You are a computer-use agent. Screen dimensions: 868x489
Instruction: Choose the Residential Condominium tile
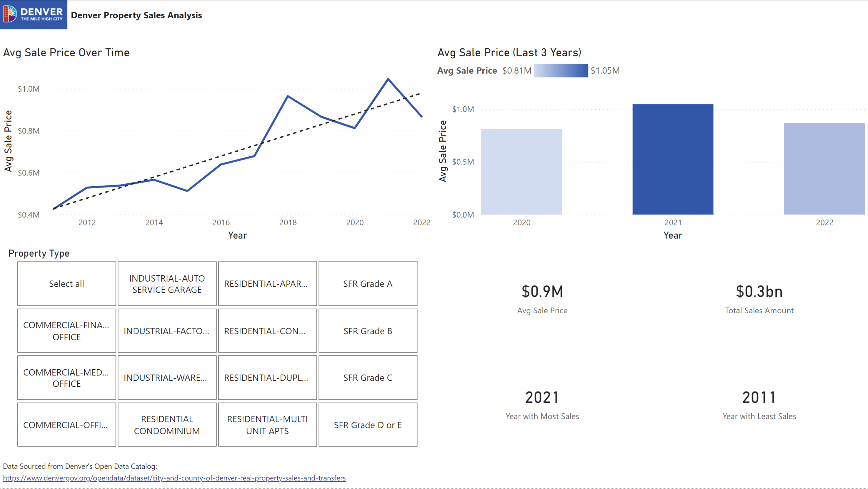click(x=167, y=425)
